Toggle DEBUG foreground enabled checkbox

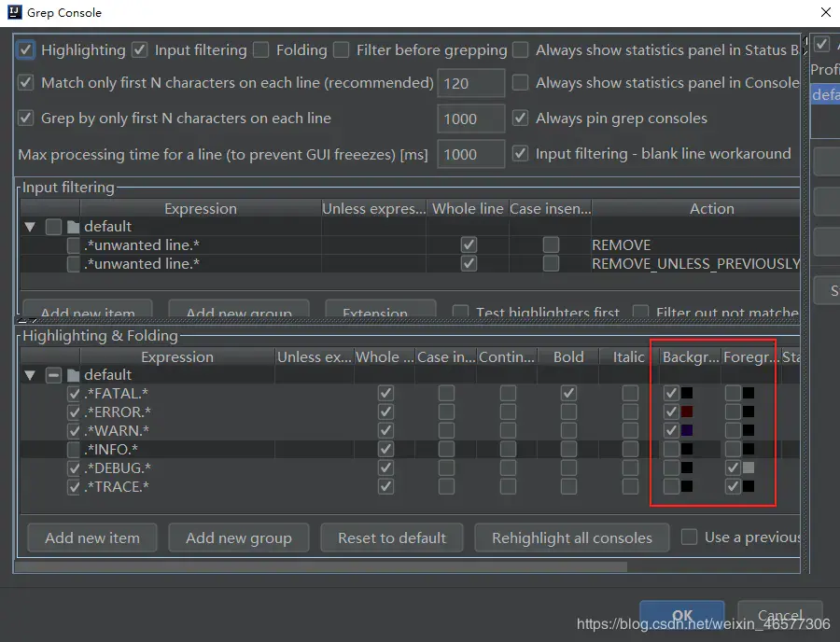point(733,468)
